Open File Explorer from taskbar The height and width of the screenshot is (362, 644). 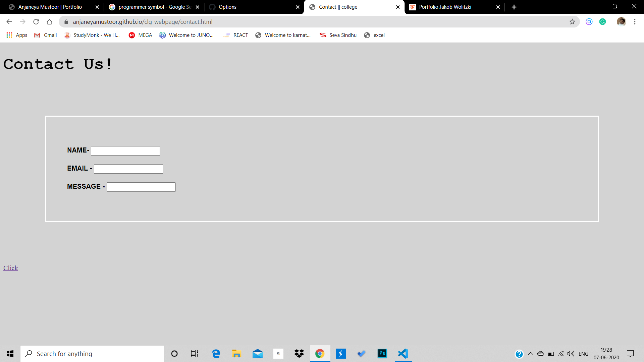[x=236, y=354]
